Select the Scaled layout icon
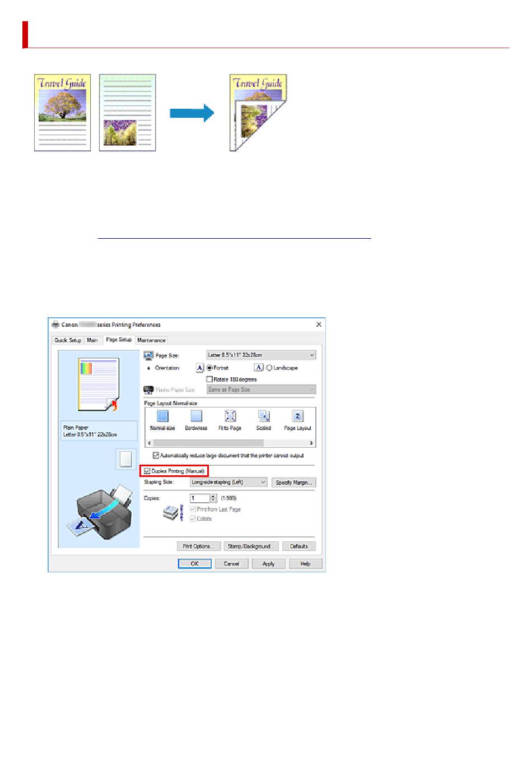 tap(264, 416)
